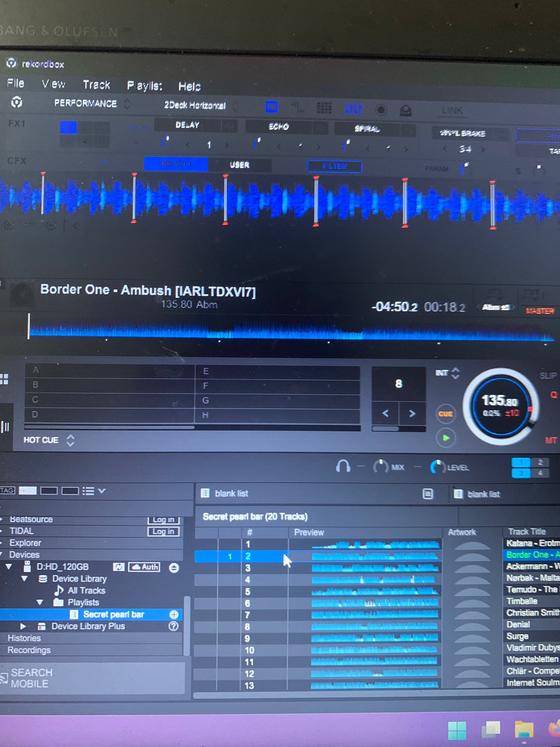Image resolution: width=560 pixels, height=747 pixels.
Task: Open File Explorer from taskbar
Action: click(x=524, y=730)
